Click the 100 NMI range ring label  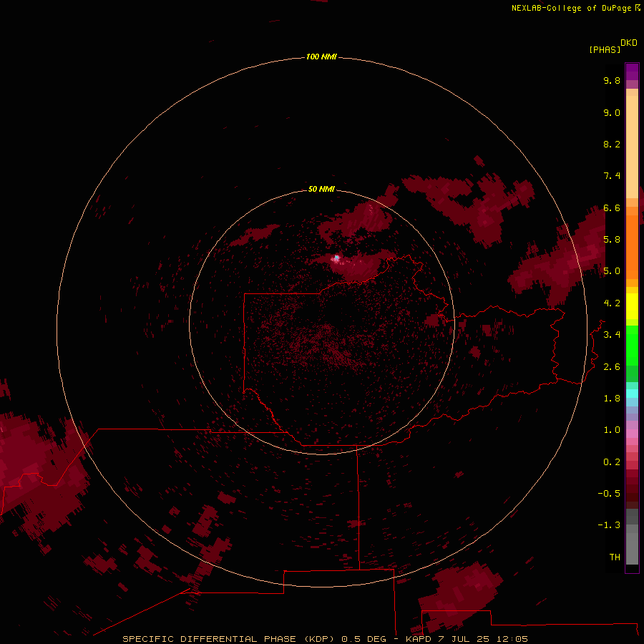point(321,57)
